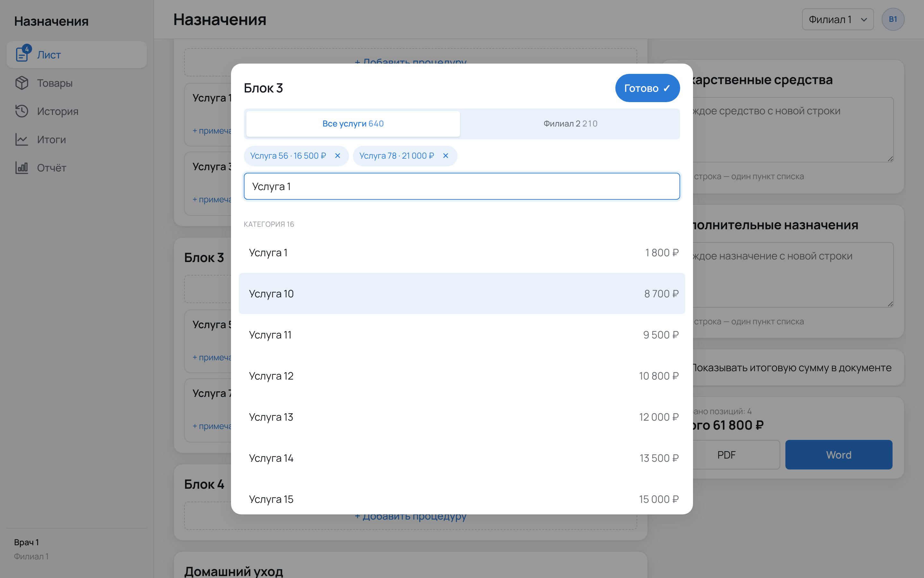Image resolution: width=924 pixels, height=578 pixels.
Task: Focus the service search field
Action: 462,186
